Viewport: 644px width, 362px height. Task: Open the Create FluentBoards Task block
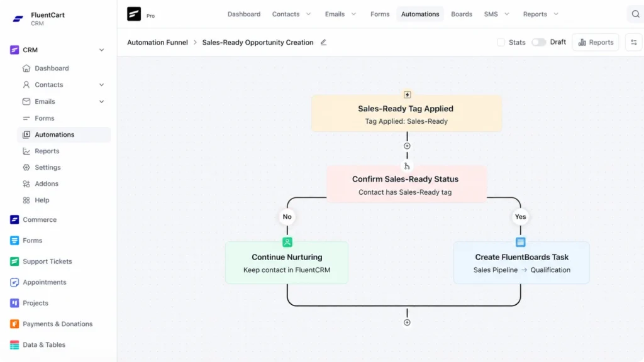(x=521, y=263)
